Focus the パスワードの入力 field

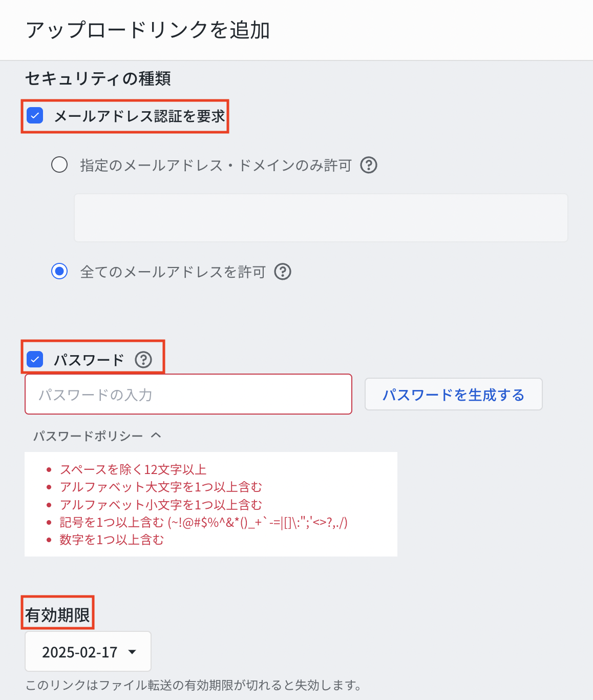tap(188, 394)
